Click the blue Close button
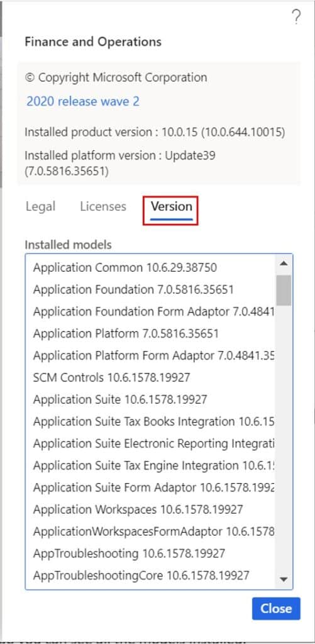Image resolution: width=315 pixels, height=644 pixels. pyautogui.click(x=276, y=608)
